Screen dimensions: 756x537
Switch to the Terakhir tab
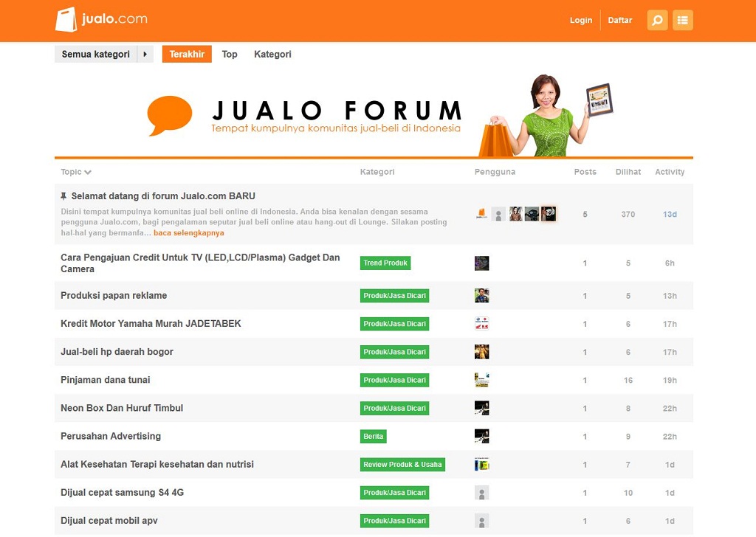pos(187,54)
